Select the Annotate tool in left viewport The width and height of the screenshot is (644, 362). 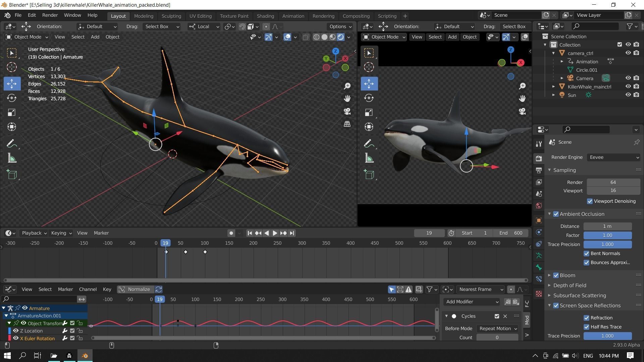pyautogui.click(x=12, y=144)
